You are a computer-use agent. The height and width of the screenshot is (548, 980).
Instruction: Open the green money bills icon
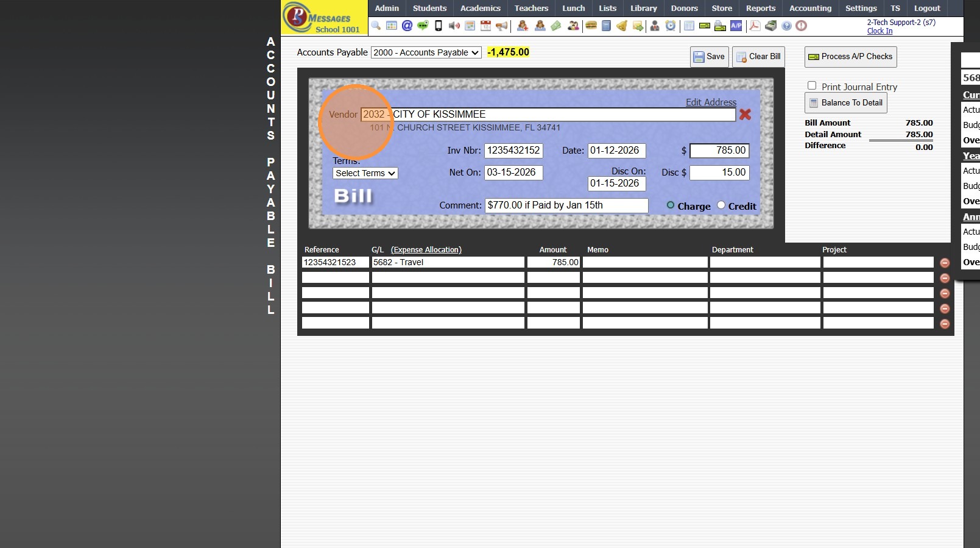pyautogui.click(x=556, y=26)
